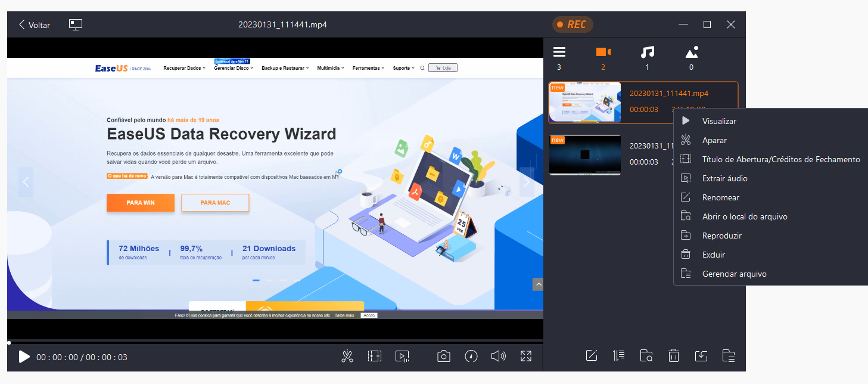Image resolution: width=868 pixels, height=384 pixels.
Task: Click the pencil icon beside Renomear
Action: click(686, 197)
